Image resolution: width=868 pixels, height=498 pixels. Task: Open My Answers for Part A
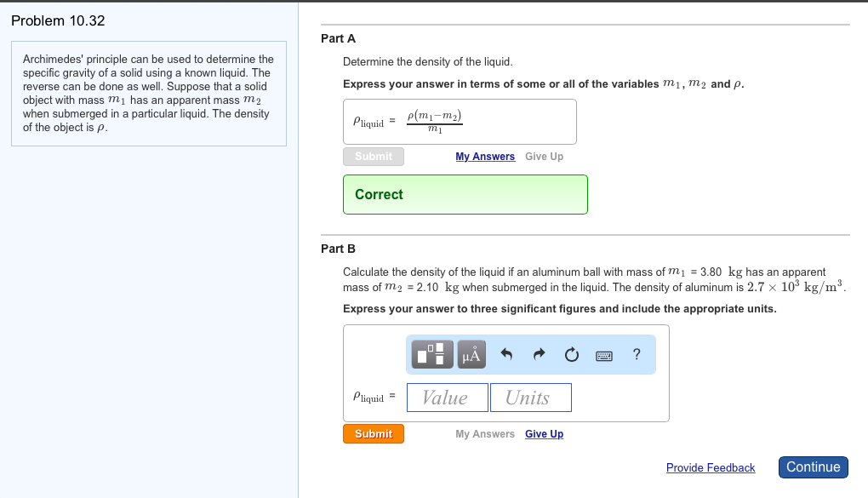(x=483, y=156)
